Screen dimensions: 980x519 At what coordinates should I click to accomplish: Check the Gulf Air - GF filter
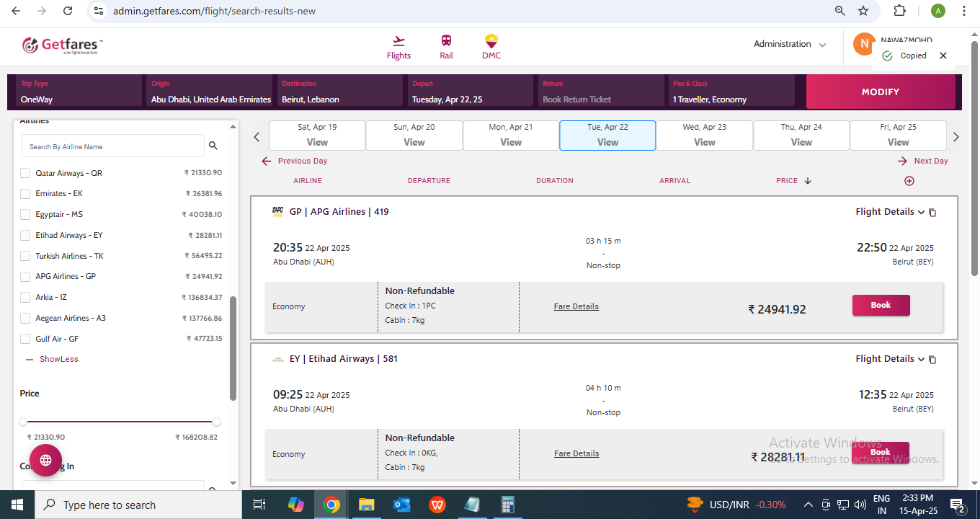(x=25, y=339)
